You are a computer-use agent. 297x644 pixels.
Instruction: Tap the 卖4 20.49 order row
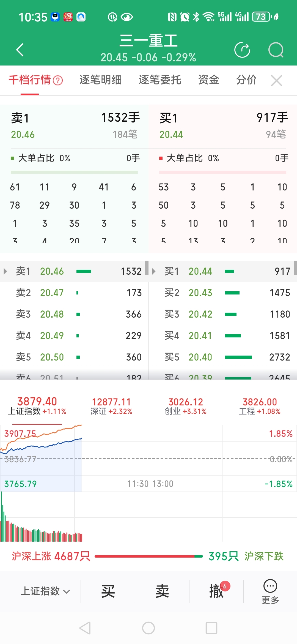tap(74, 336)
